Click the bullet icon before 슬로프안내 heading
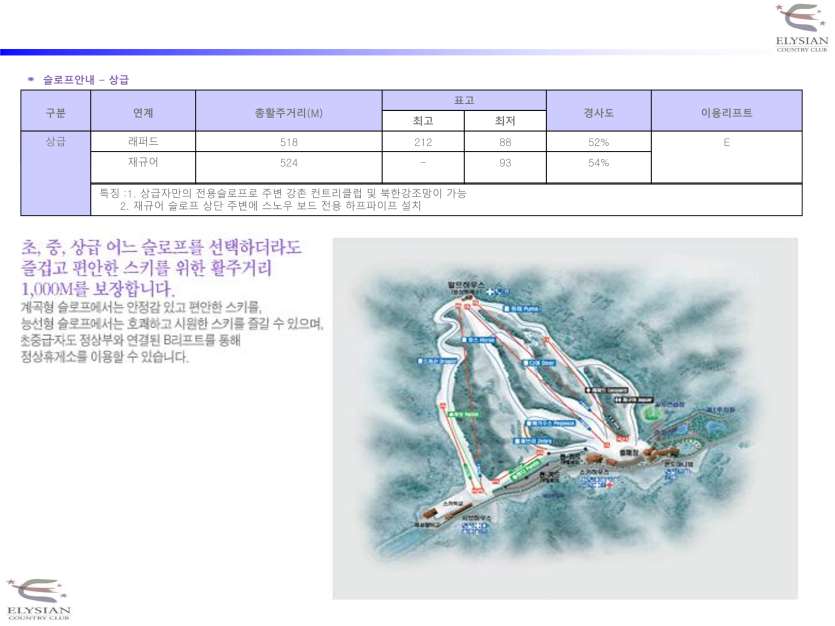This screenshot has height=626, width=835. tap(31, 78)
